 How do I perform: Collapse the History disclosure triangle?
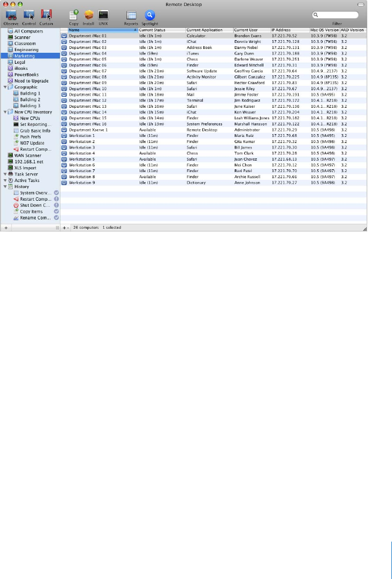[5, 186]
